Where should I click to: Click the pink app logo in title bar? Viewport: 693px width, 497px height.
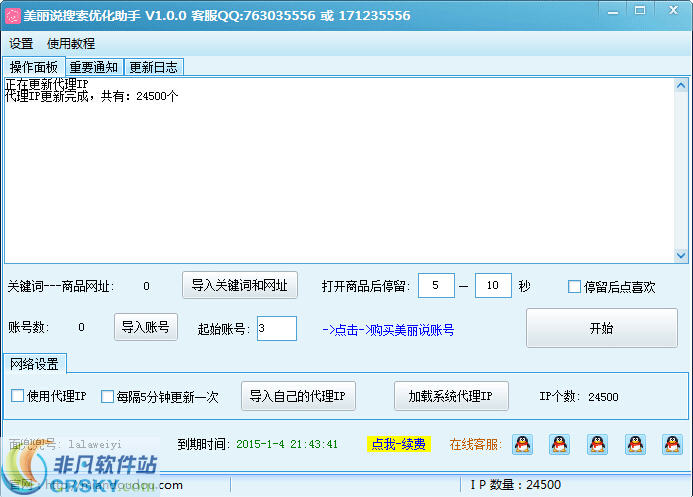pyautogui.click(x=12, y=16)
